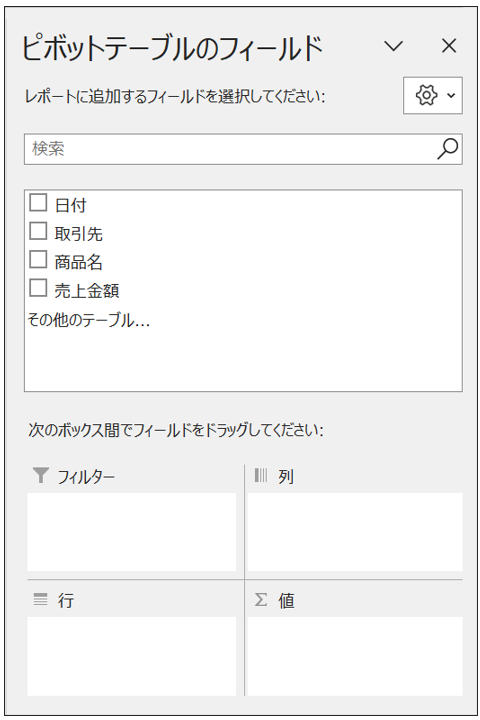Click the フィルター funnel icon
The image size is (480, 720).
coord(40,475)
